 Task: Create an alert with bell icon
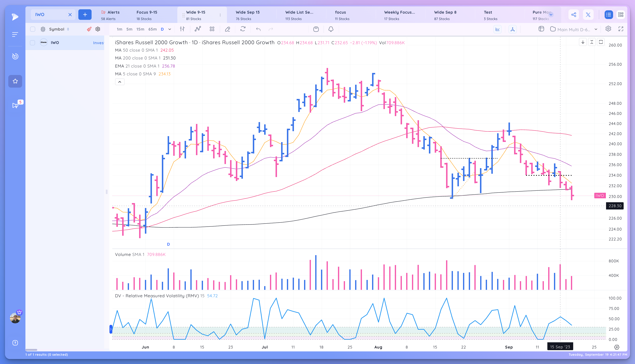coord(331,29)
